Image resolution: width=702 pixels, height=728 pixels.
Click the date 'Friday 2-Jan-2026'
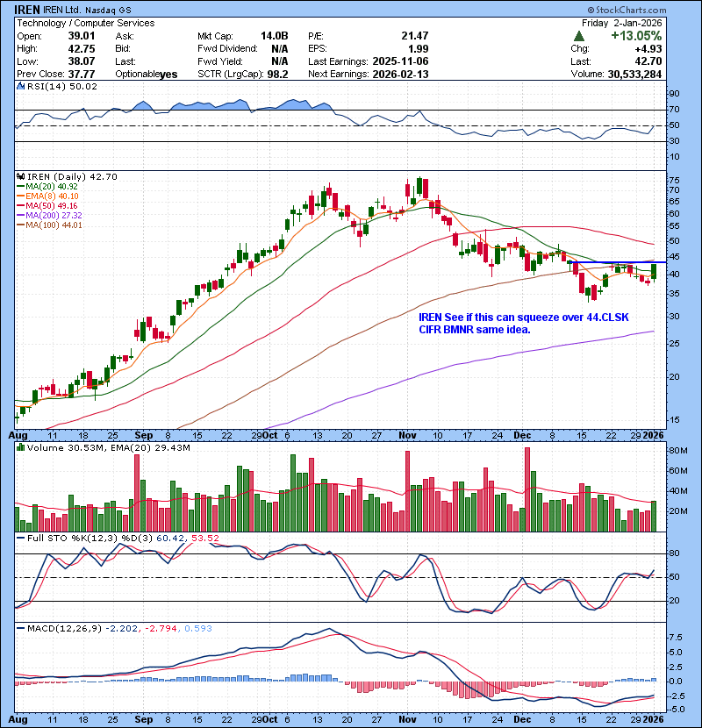coord(621,23)
